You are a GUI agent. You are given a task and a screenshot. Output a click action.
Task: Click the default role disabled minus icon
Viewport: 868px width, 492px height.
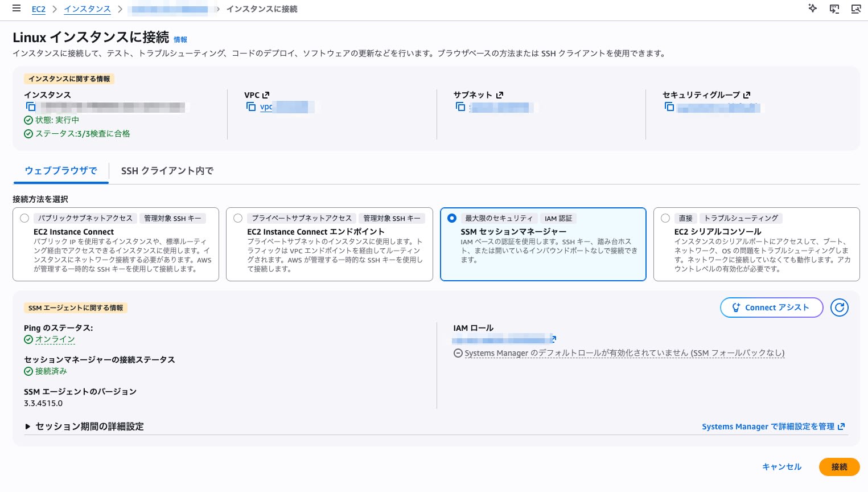click(458, 353)
